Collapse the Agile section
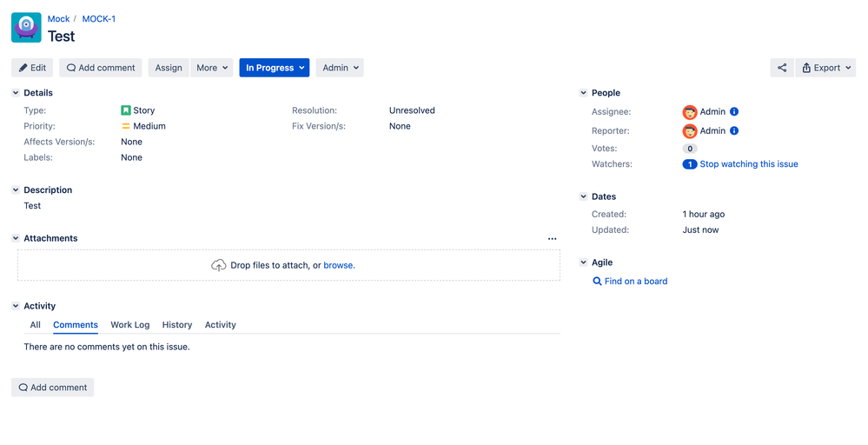 coord(583,262)
